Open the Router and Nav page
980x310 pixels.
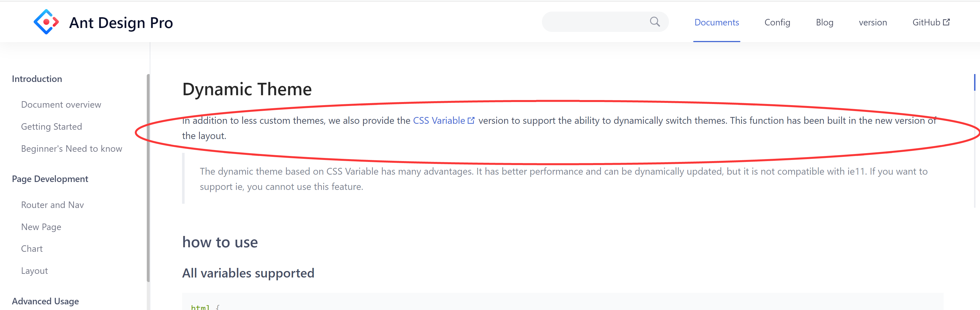[52, 205]
